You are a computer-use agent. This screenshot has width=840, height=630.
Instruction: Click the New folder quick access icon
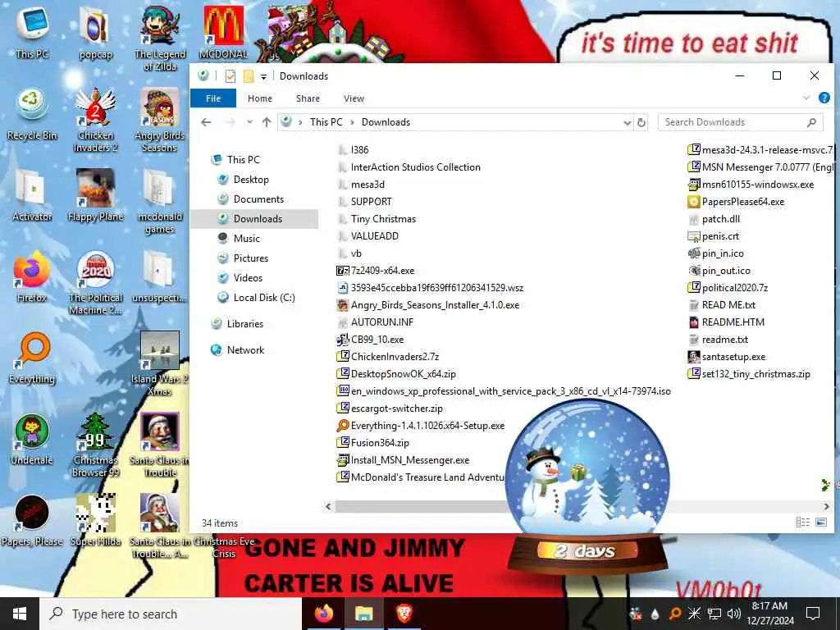[248, 76]
